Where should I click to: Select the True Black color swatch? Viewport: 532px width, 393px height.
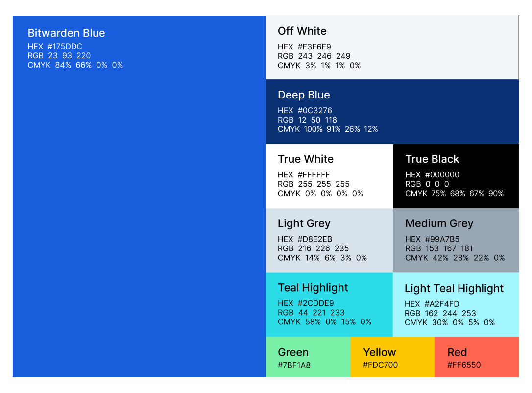coord(456,176)
